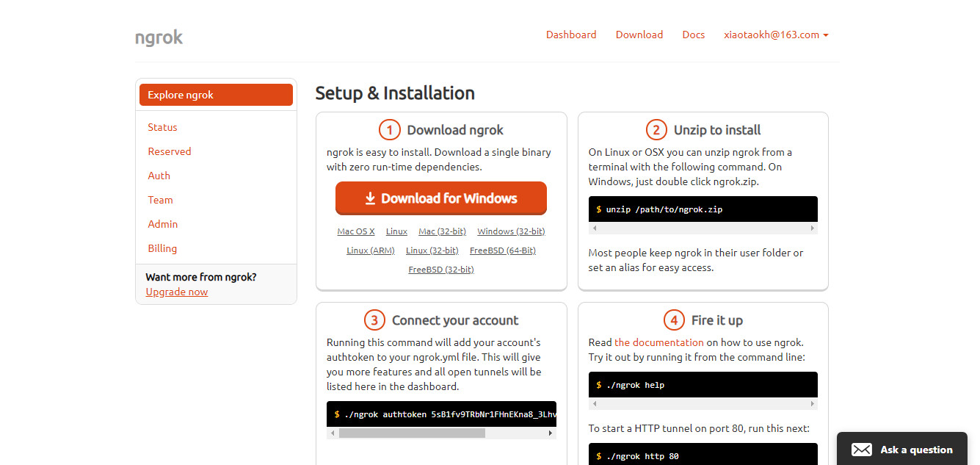Open the Reserved sidebar item
The width and height of the screenshot is (980, 465).
[170, 151]
